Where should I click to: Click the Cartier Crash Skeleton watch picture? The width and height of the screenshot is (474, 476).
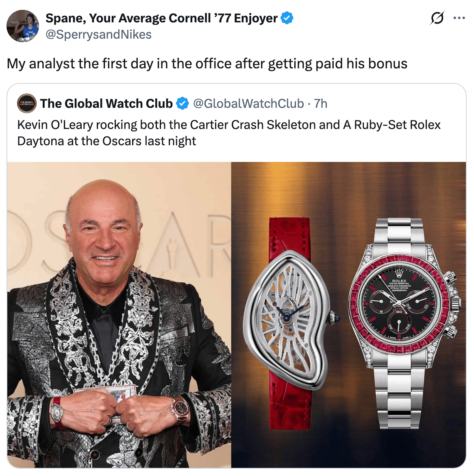coord(291,322)
